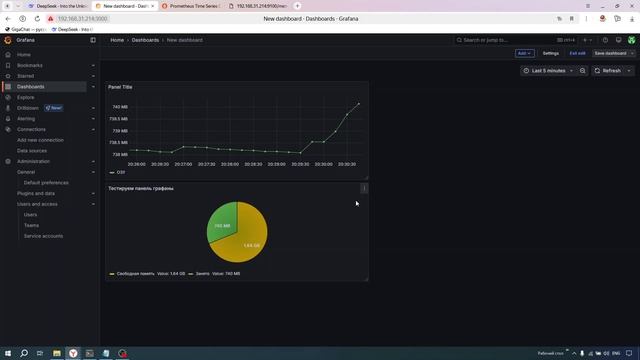640x360 pixels.
Task: Click the Home breadcrumb link
Action: (117, 40)
